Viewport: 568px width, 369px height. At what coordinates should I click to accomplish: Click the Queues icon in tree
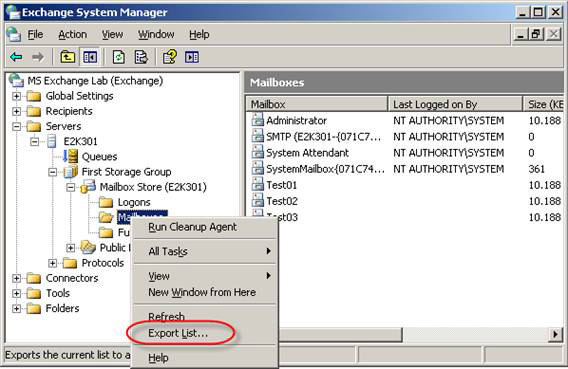pos(71,156)
